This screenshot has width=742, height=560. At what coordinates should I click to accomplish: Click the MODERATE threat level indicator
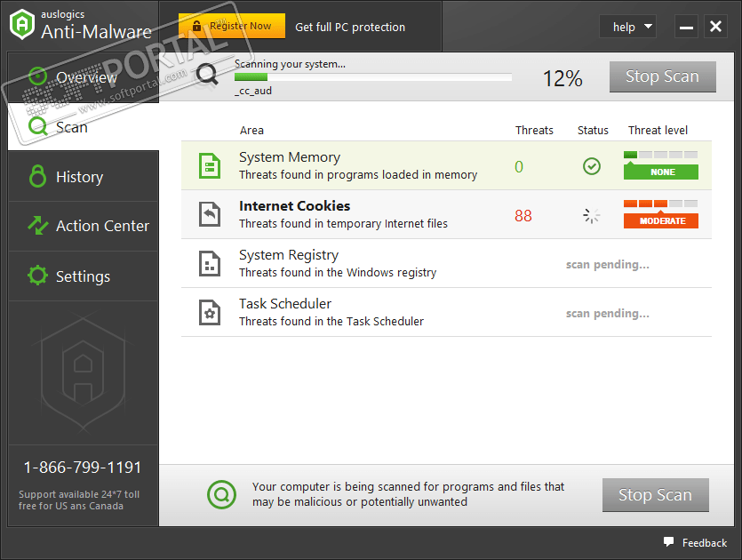660,220
